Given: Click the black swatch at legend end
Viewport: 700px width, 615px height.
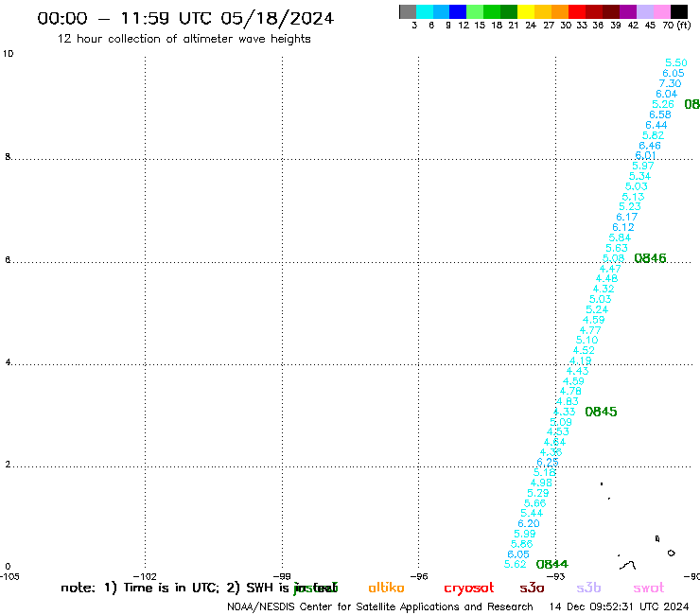Looking at the screenshot, I should [679, 11].
